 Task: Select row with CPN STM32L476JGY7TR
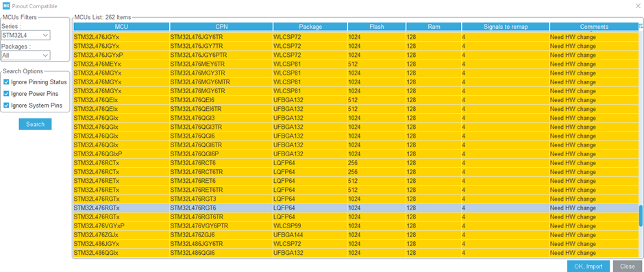(x=356, y=46)
